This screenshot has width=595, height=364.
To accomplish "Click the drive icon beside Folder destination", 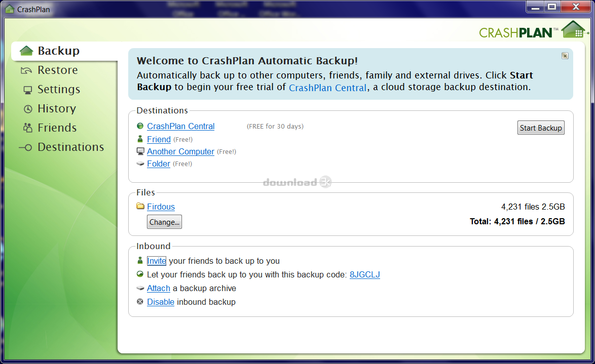I will coord(140,164).
